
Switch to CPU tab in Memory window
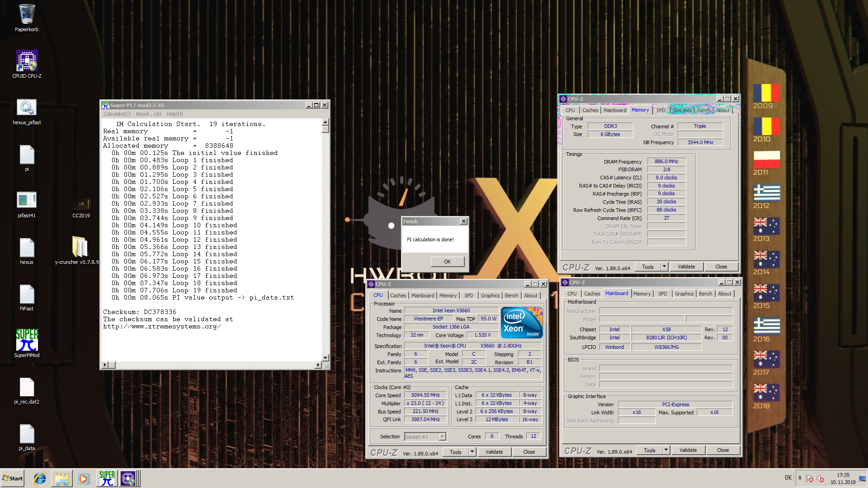[x=571, y=110]
